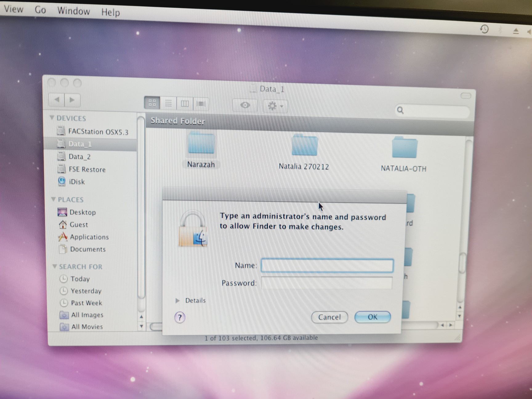The width and height of the screenshot is (532, 399).
Task: Open the Window menu
Action: click(x=74, y=11)
